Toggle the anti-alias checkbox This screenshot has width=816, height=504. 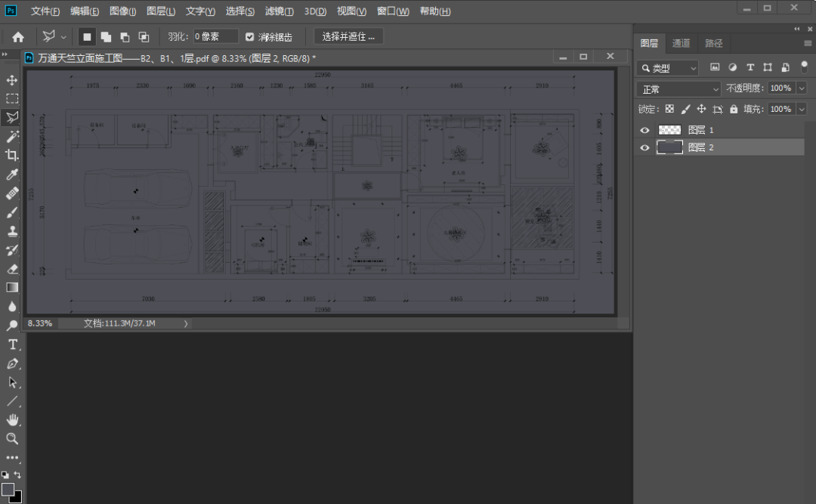[250, 37]
